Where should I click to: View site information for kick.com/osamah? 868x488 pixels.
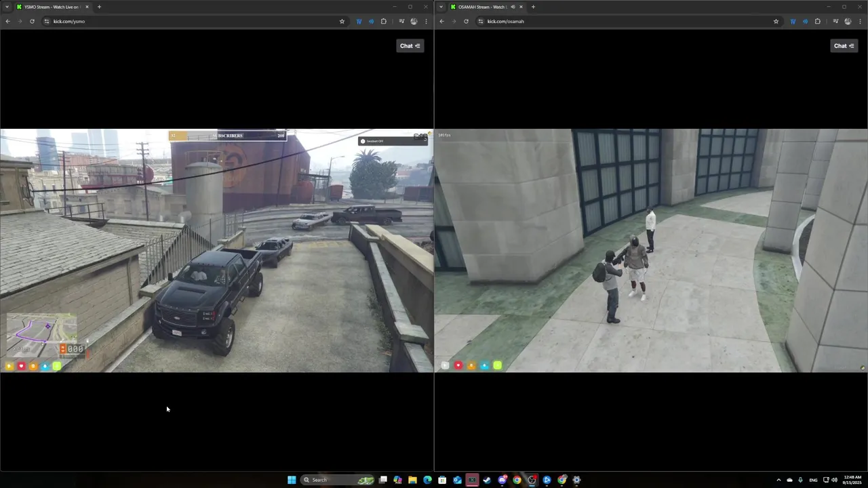click(x=481, y=21)
